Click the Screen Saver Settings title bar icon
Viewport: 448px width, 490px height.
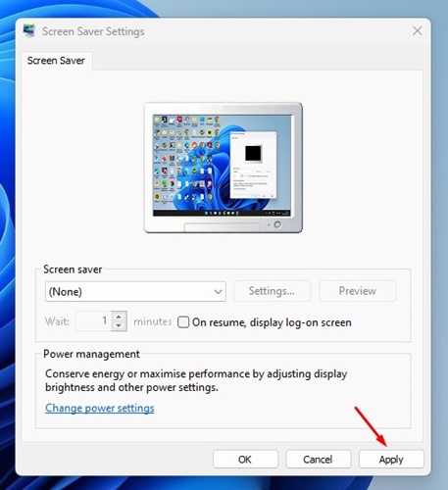[x=29, y=31]
